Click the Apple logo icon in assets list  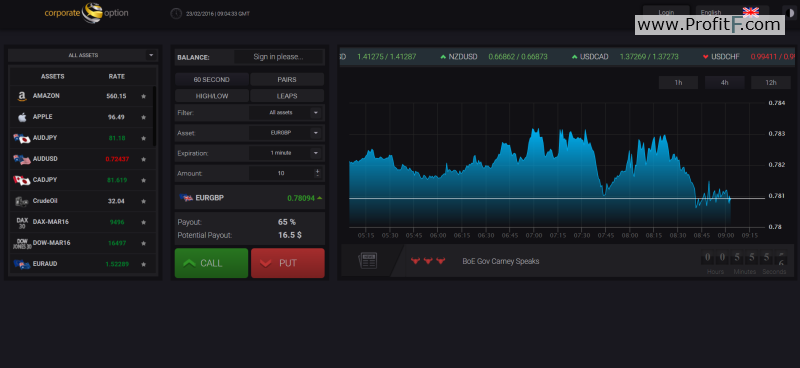(x=22, y=117)
